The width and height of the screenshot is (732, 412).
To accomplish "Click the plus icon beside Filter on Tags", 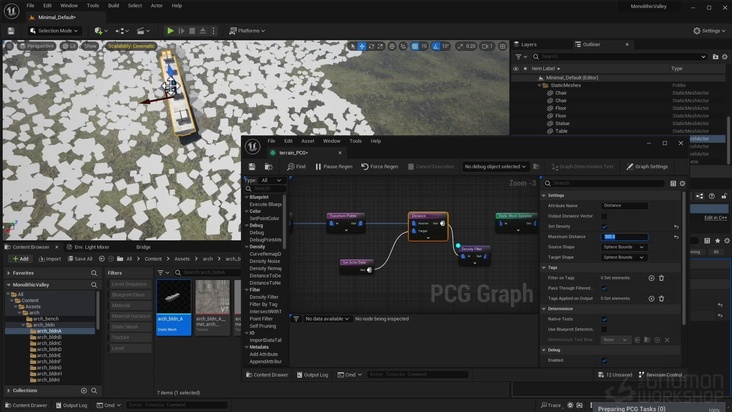I will pyautogui.click(x=652, y=278).
